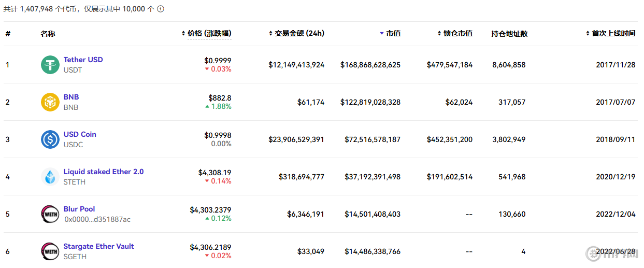Screen dimensions: 644x268
Task: Sort by 交易金额 (24h) column
Action: [x=299, y=34]
